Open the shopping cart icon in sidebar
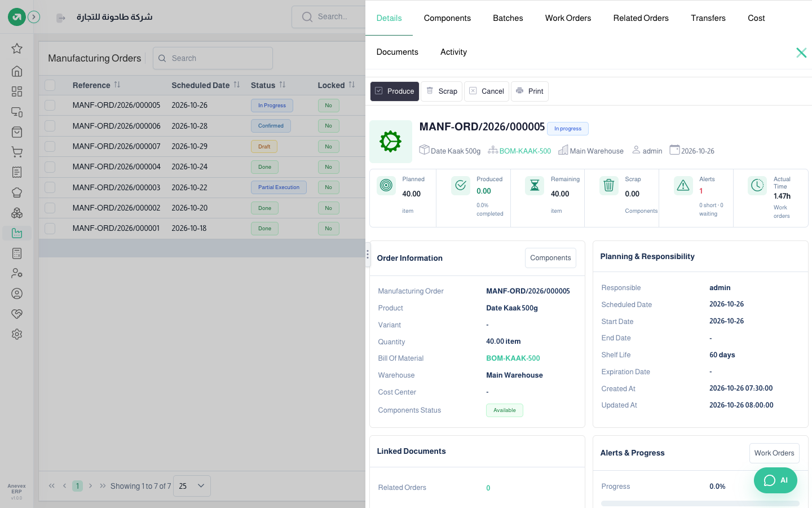The width and height of the screenshot is (812, 508). [x=17, y=152]
